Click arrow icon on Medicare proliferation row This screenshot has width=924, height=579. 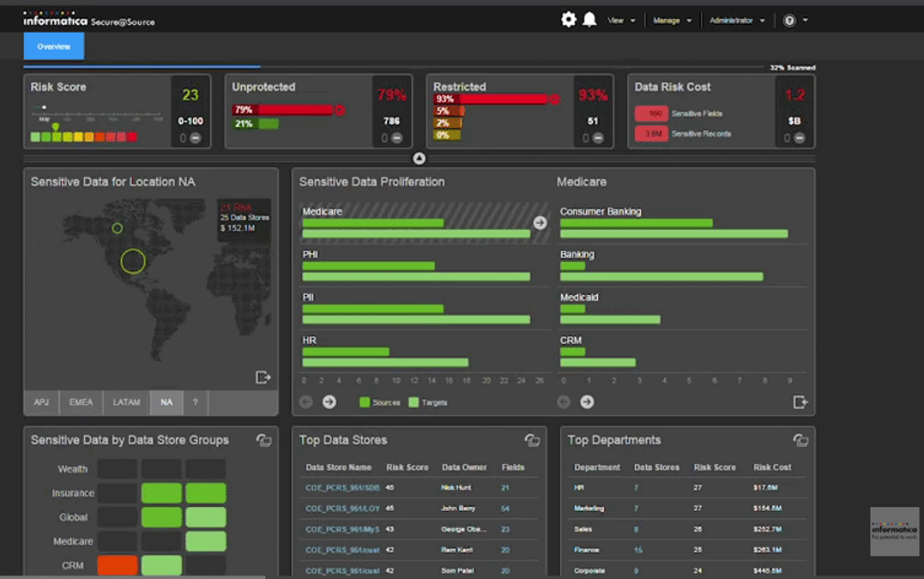coord(540,223)
